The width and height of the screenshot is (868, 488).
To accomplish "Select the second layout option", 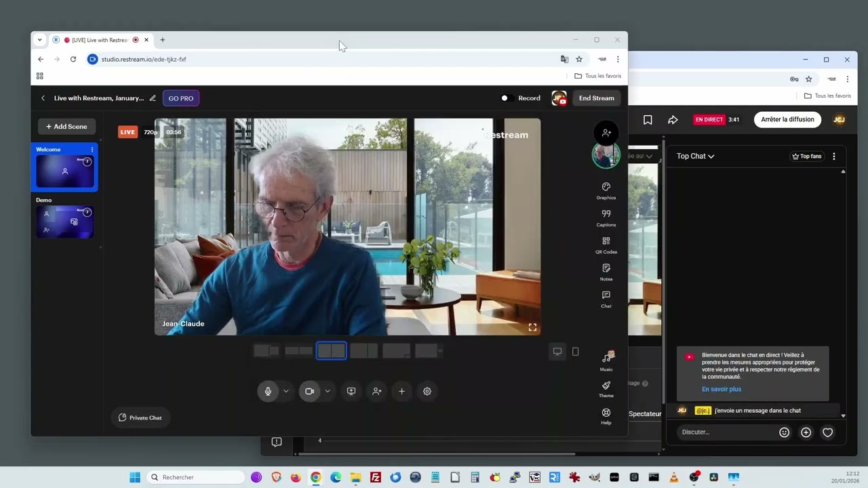I will pos(298,350).
